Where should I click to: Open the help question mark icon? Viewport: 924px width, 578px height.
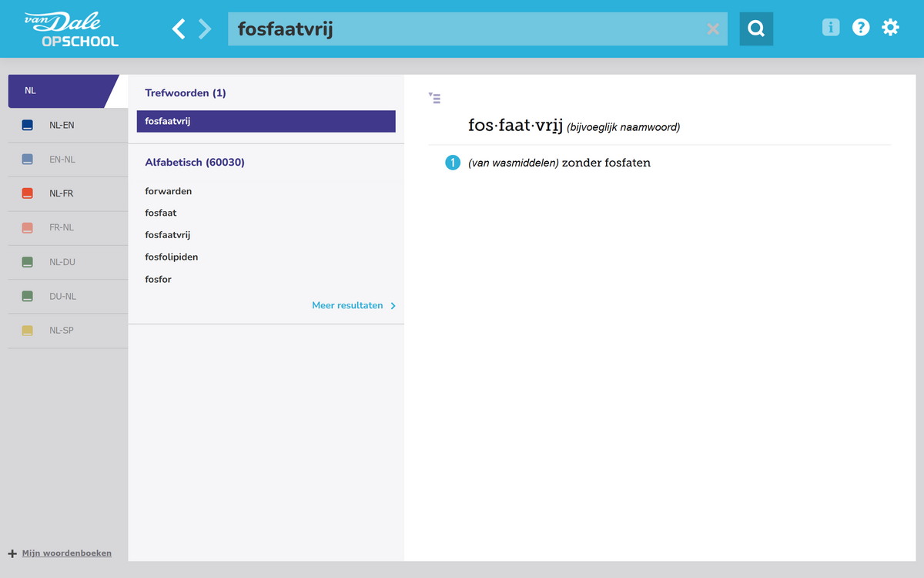click(x=861, y=28)
